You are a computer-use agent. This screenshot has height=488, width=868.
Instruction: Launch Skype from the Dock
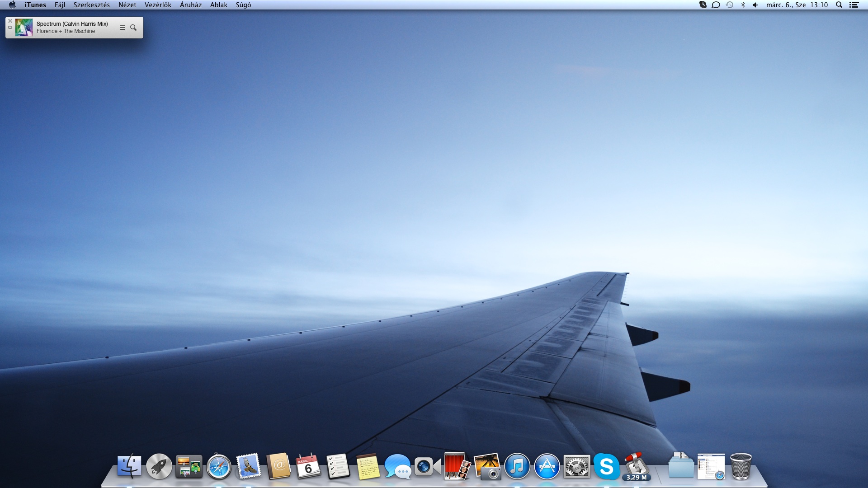click(606, 466)
